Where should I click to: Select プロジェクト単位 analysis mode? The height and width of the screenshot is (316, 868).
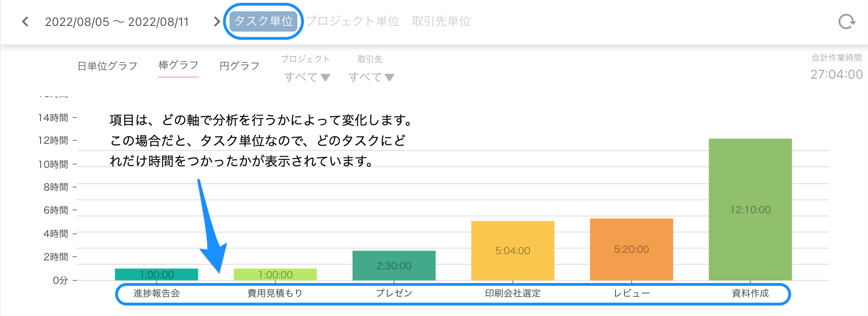click(x=353, y=21)
